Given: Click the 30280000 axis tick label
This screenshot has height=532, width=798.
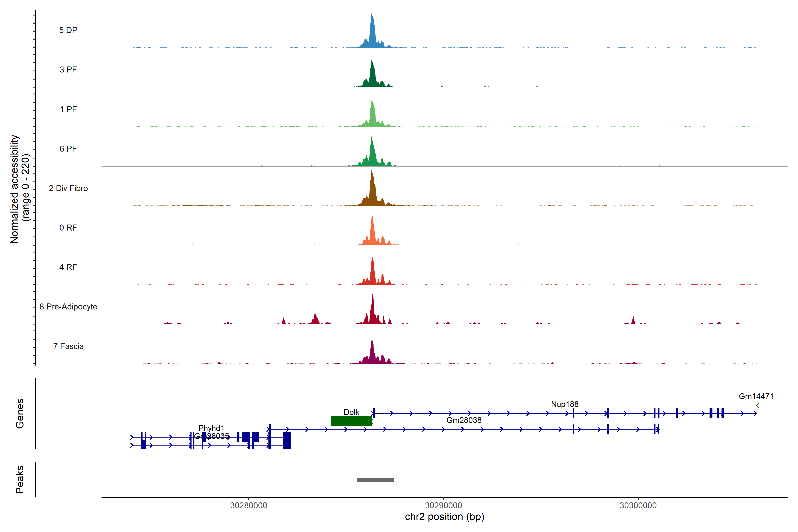Looking at the screenshot, I should click(x=248, y=506).
